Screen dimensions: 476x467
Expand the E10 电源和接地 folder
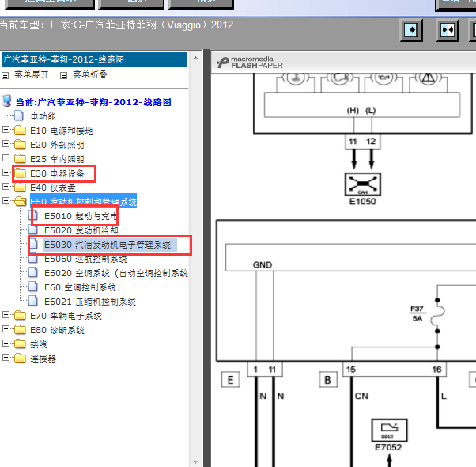tap(6, 130)
